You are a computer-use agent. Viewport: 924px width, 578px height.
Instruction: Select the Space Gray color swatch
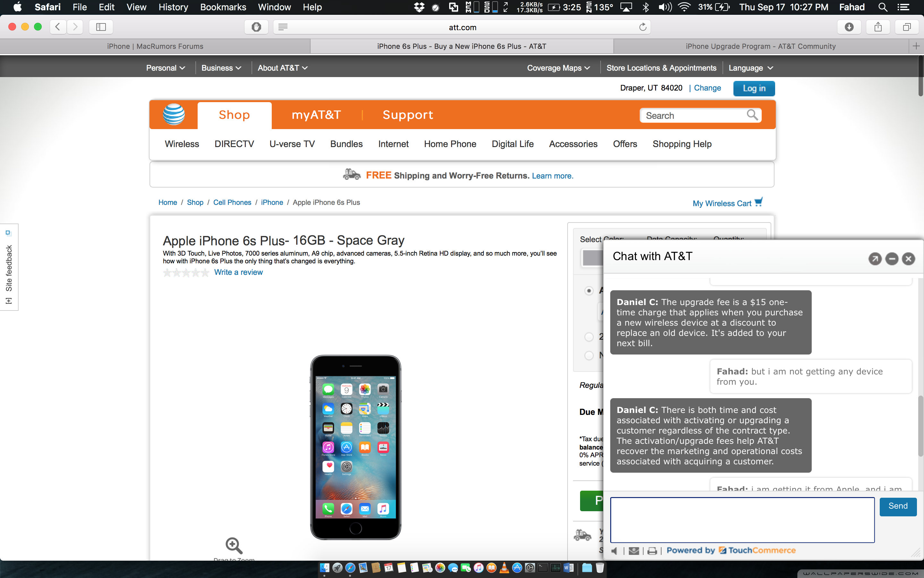click(x=592, y=258)
